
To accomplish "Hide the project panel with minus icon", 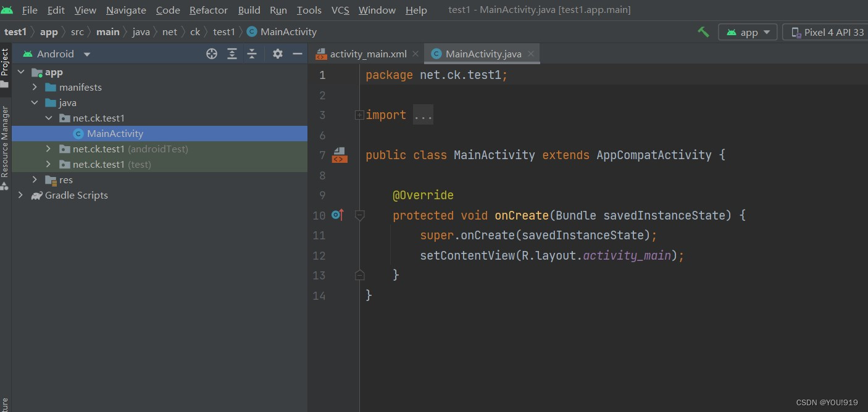I will [x=298, y=54].
